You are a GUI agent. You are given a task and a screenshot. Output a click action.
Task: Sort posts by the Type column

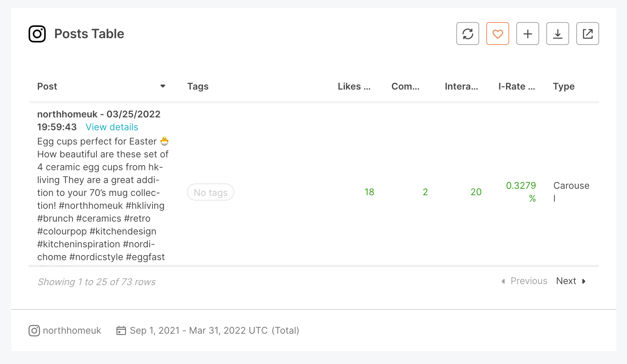pyautogui.click(x=563, y=86)
